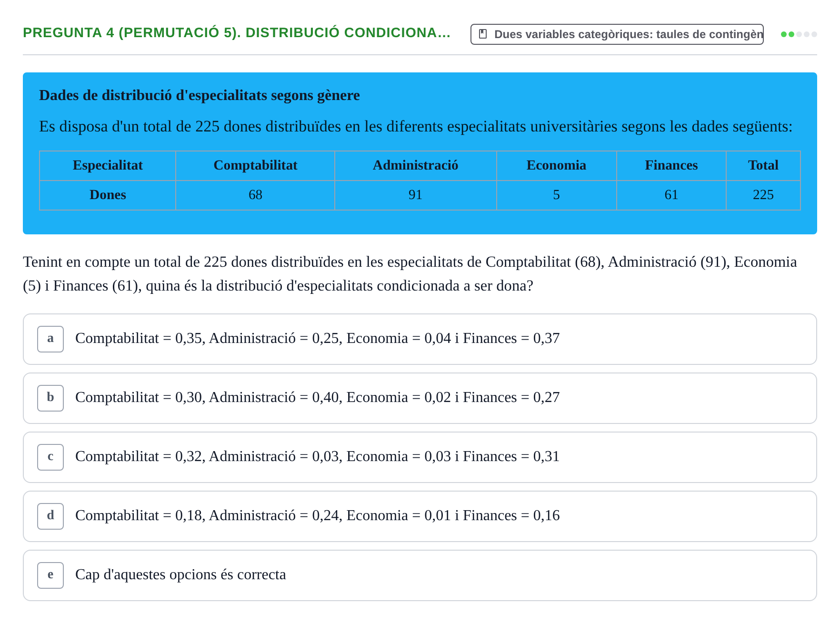Click the green difficulty dots indicator

click(x=799, y=34)
